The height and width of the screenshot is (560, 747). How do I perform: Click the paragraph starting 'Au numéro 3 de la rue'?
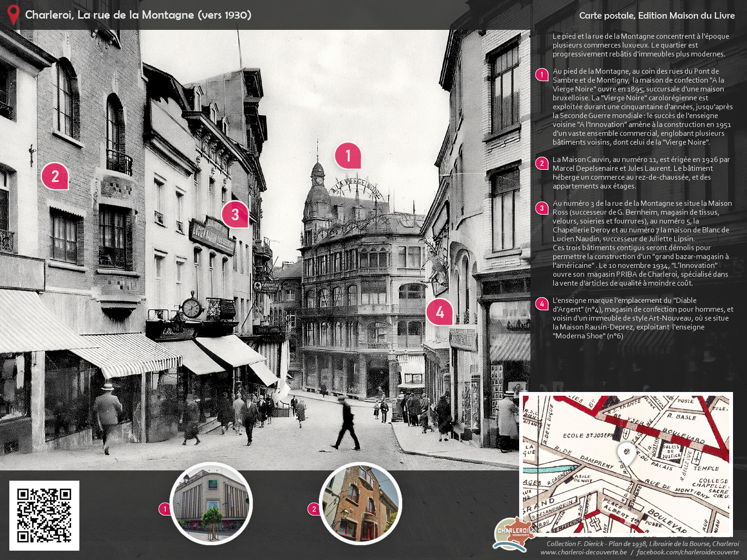(x=643, y=243)
